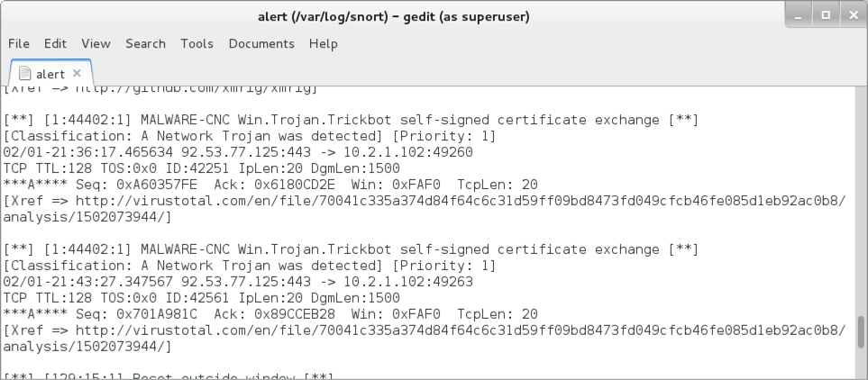Open the File menu
This screenshot has height=380, width=868.
pos(19,44)
